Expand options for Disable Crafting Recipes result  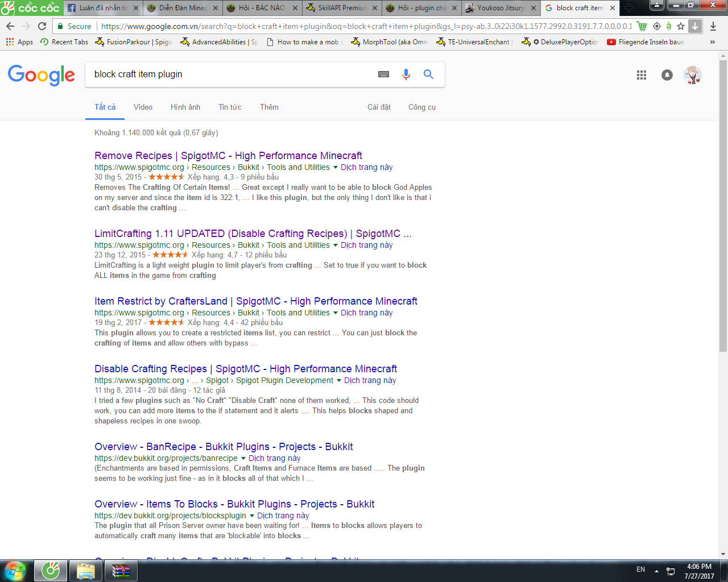tap(339, 381)
